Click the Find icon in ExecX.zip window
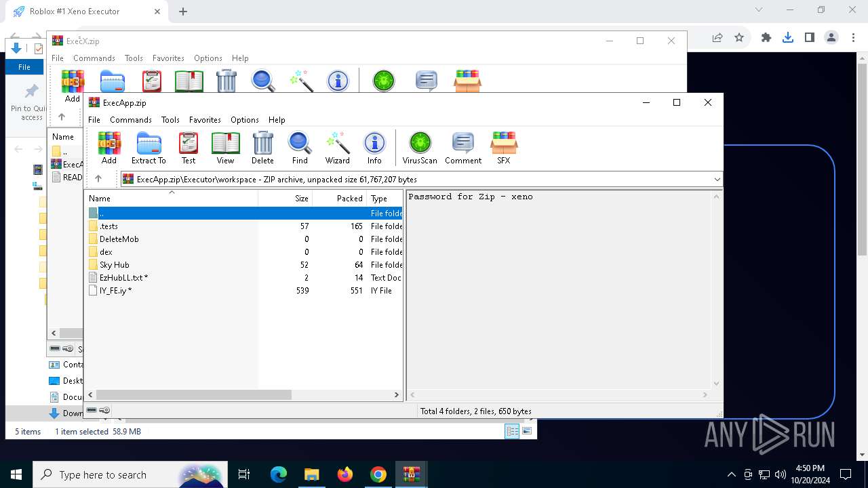 pyautogui.click(x=263, y=81)
